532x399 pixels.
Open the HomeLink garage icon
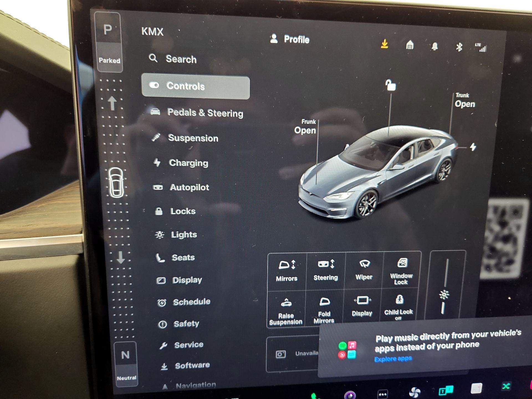click(x=410, y=45)
